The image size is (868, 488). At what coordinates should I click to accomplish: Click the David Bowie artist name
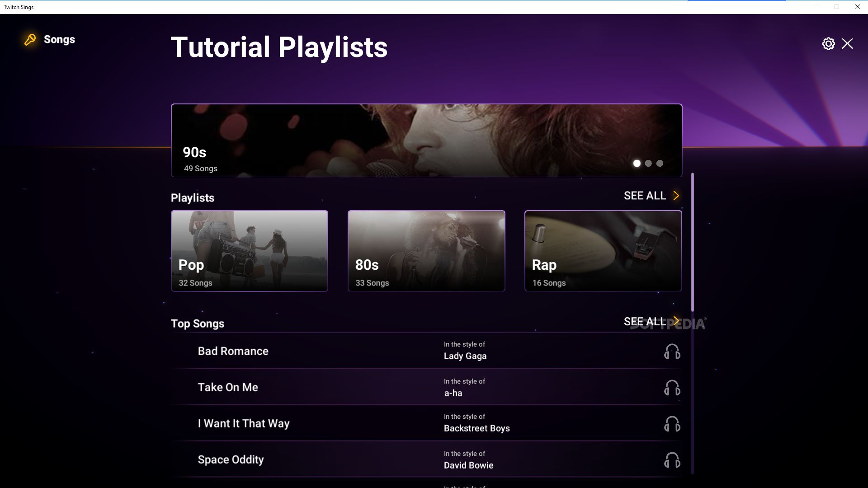pos(468,465)
